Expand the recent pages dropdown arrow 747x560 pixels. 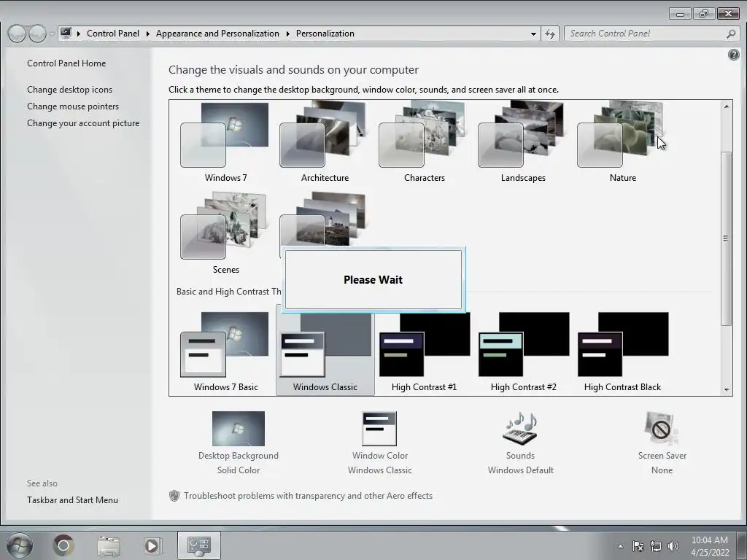click(52, 34)
